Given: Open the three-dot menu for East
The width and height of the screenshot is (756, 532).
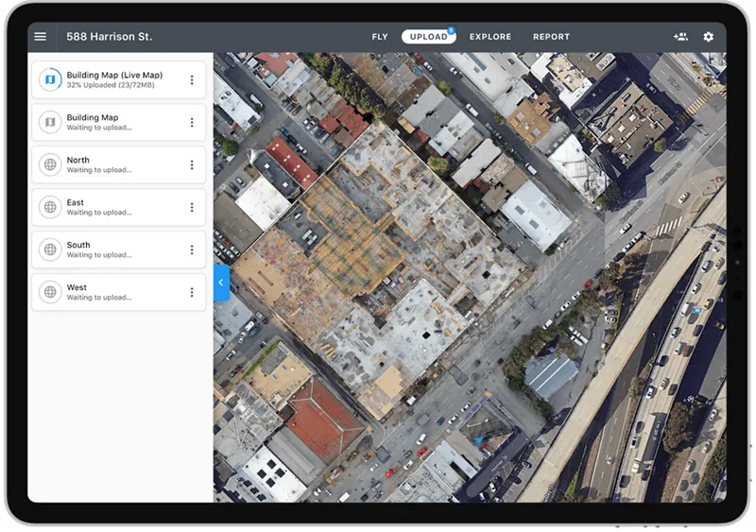Looking at the screenshot, I should (x=192, y=207).
